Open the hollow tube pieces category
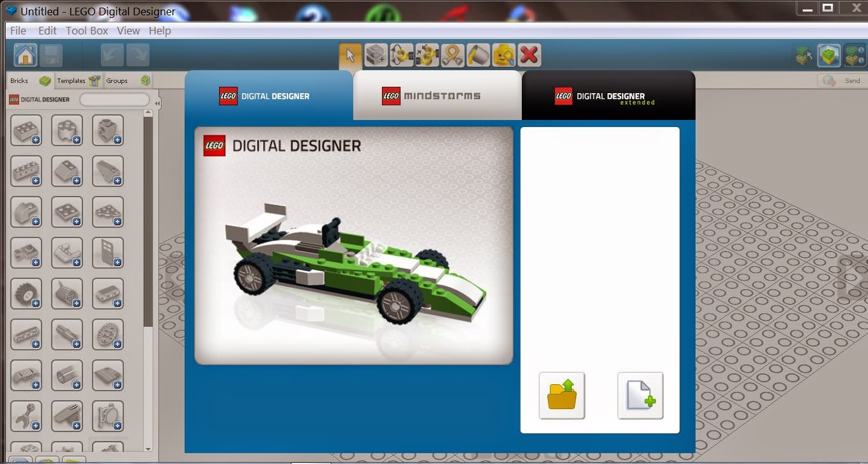The image size is (868, 464). [x=67, y=375]
